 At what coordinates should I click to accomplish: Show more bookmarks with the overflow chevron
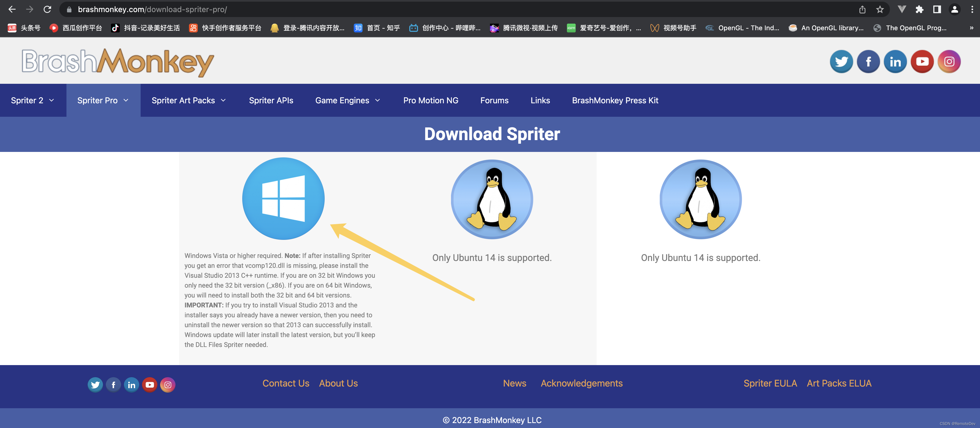(971, 28)
